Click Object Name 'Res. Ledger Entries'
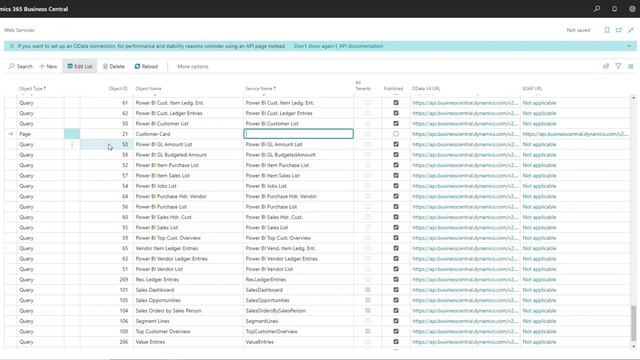This screenshot has height=360, width=640. 157,280
